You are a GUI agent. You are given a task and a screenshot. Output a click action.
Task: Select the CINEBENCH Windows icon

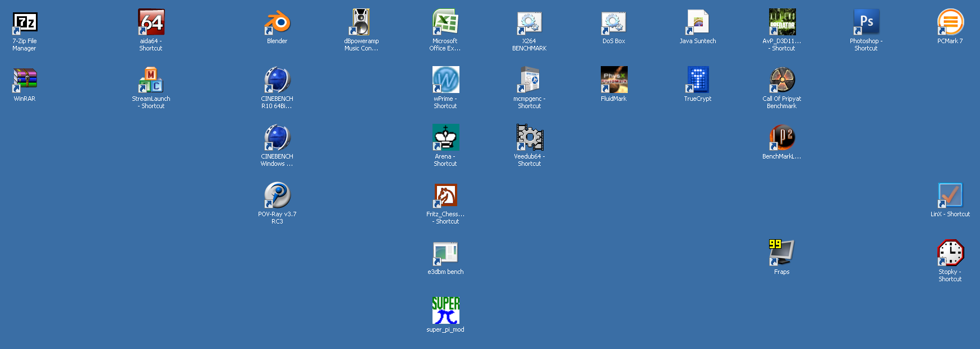pyautogui.click(x=277, y=138)
